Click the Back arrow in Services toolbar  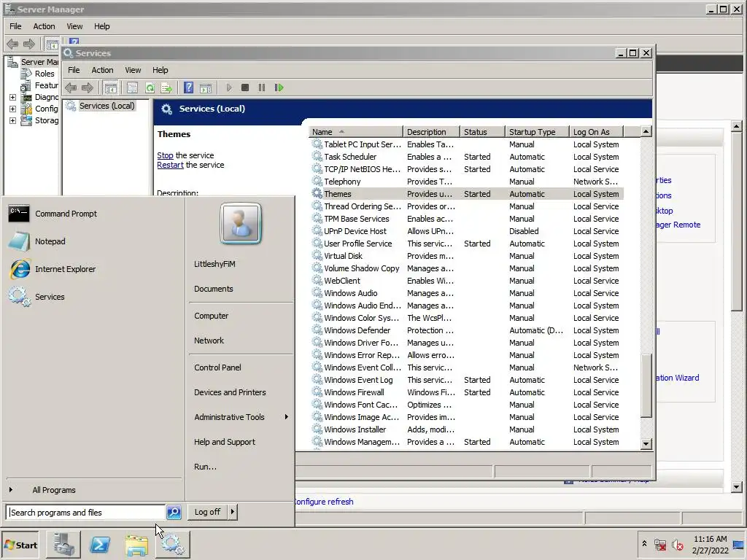(x=71, y=87)
